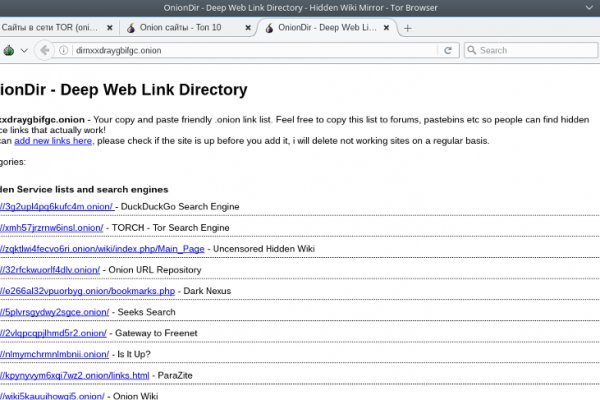Open a new tab with plus button
Image resolution: width=600 pixels, height=400 pixels.
[408, 27]
